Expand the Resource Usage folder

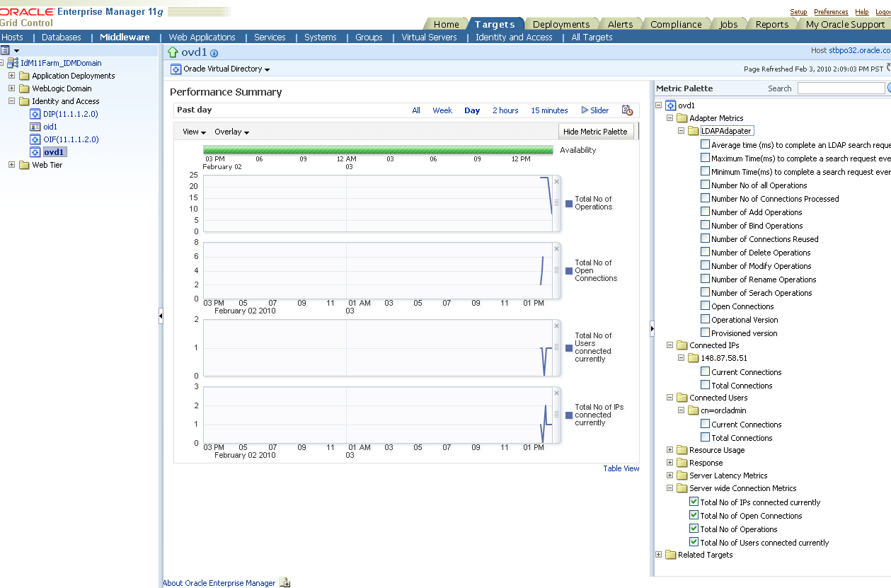pyautogui.click(x=670, y=450)
